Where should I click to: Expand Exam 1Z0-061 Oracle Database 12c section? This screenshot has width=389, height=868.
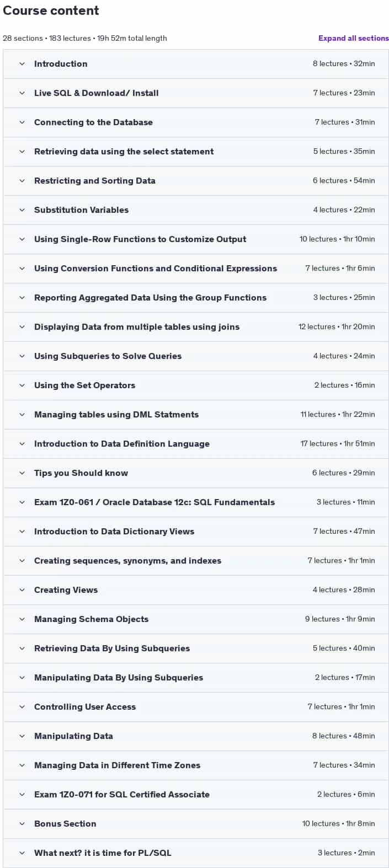[x=196, y=502]
